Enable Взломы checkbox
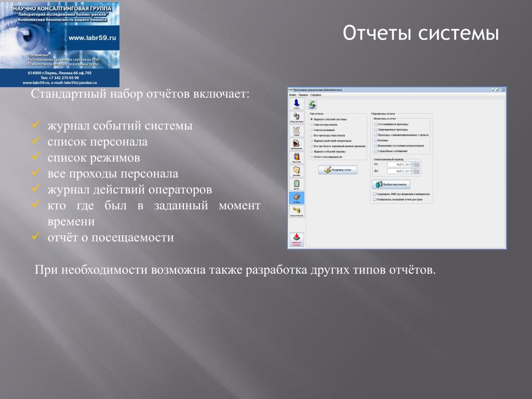532x399 pixels. coord(376,140)
